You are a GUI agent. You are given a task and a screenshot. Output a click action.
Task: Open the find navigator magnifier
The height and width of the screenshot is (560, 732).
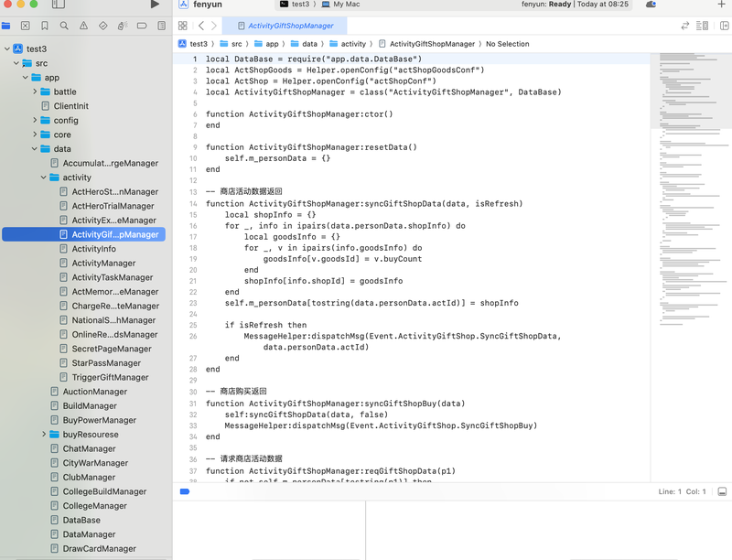(x=64, y=26)
